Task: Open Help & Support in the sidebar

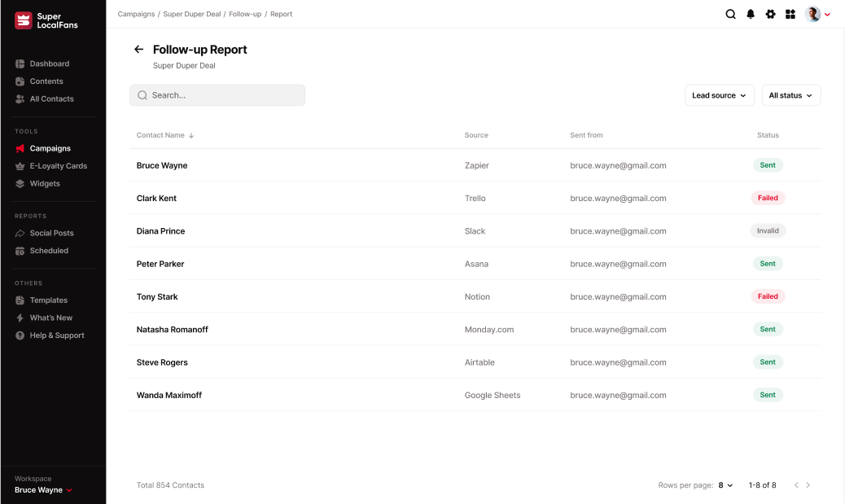Action: (x=56, y=335)
